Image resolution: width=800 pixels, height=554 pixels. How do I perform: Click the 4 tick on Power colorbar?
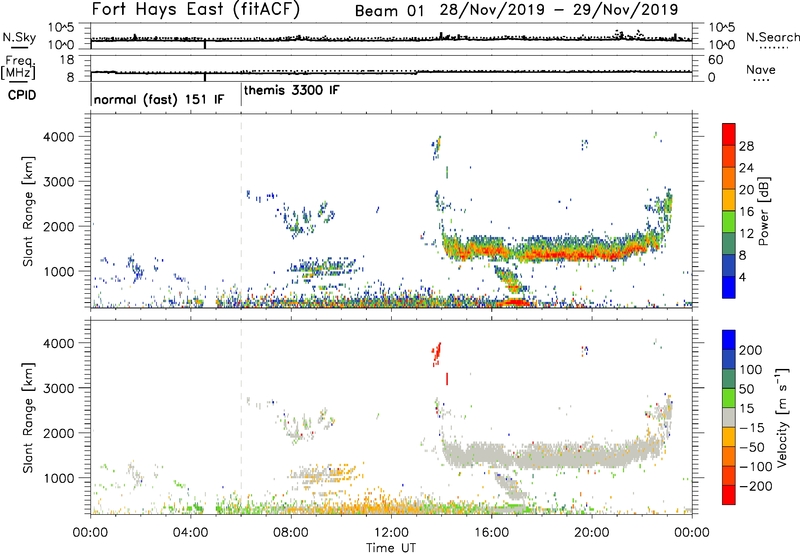point(743,277)
